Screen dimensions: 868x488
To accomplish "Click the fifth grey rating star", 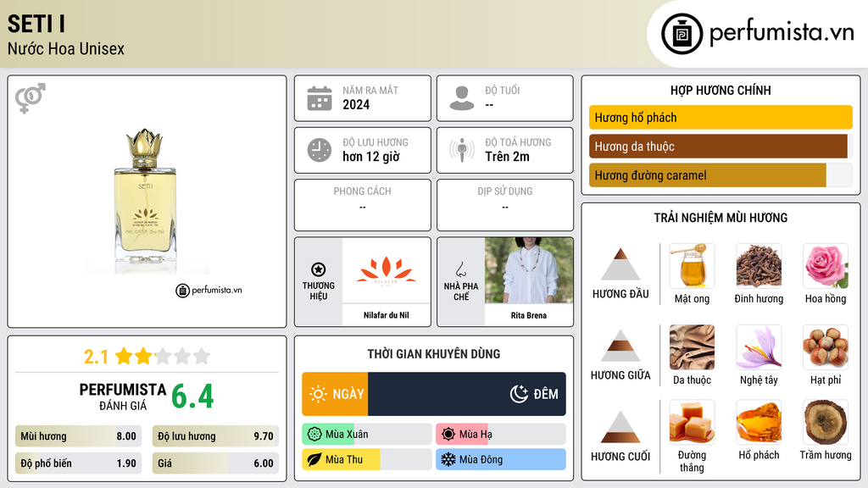I will 202,356.
